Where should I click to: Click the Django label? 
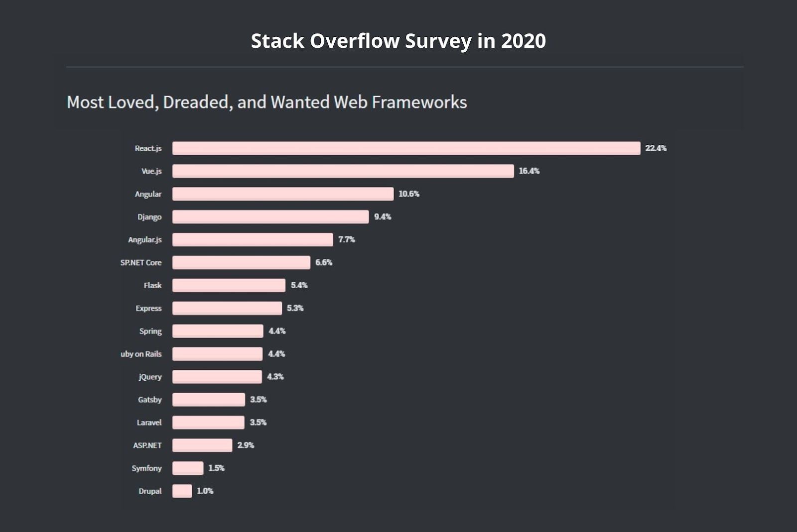149,217
